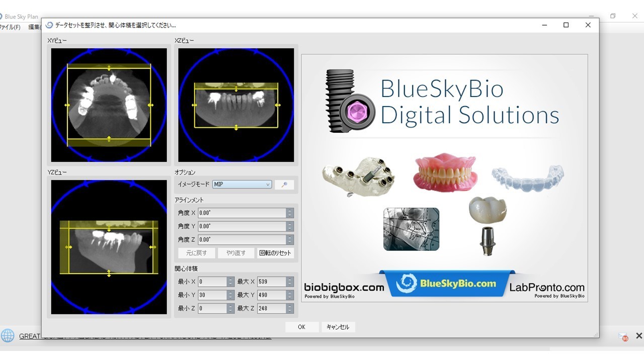The width and height of the screenshot is (644, 362).
Task: Click the mail notification icon at bottom right
Action: click(x=623, y=336)
